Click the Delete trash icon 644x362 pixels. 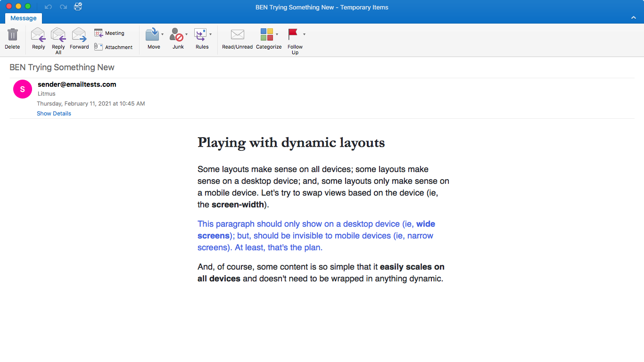[12, 35]
